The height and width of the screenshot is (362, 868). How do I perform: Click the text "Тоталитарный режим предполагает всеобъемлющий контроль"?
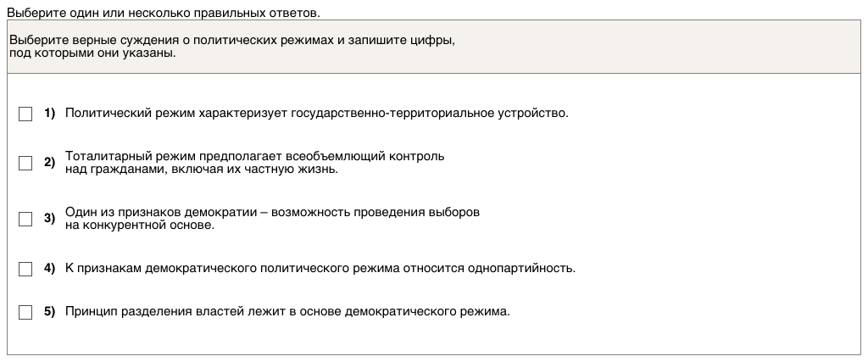click(254, 157)
